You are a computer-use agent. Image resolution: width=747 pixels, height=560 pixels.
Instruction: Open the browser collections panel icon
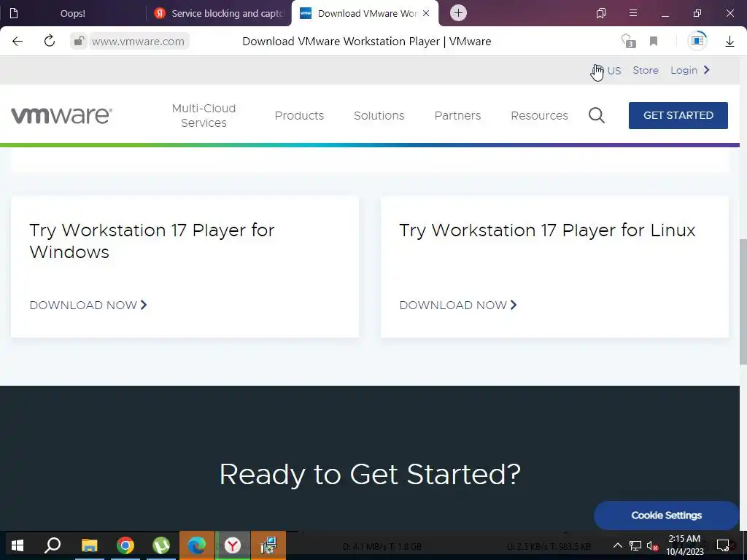(601, 13)
